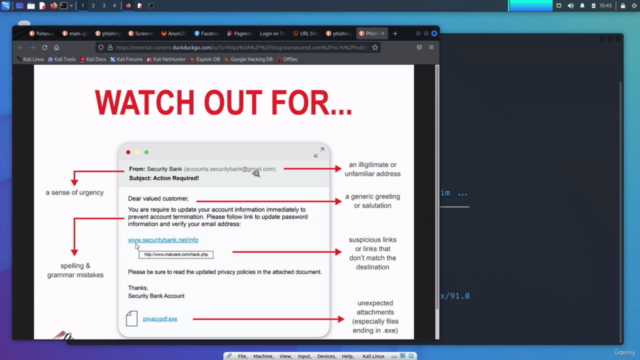Focus the running terminal window in taskbar
640x360 pixels.
coord(151,6)
